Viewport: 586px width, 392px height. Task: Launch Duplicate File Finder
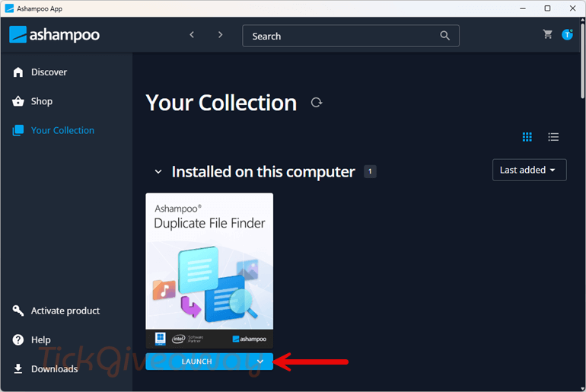pyautogui.click(x=197, y=362)
